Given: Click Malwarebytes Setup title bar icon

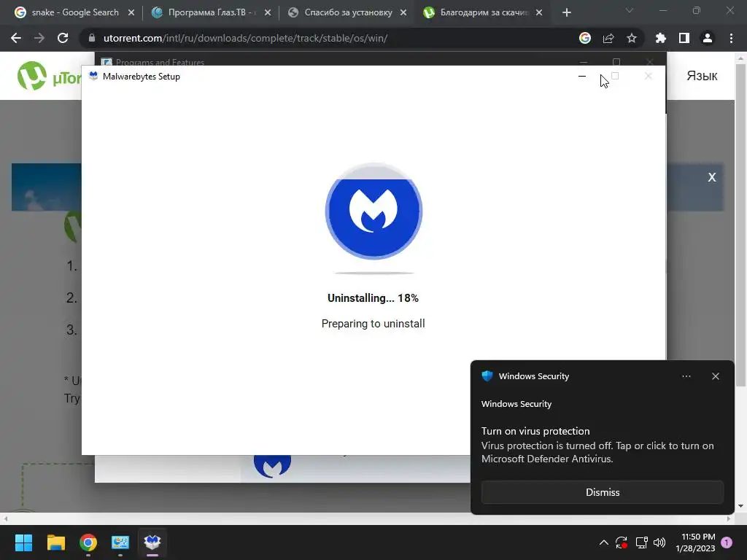Looking at the screenshot, I should click(93, 76).
